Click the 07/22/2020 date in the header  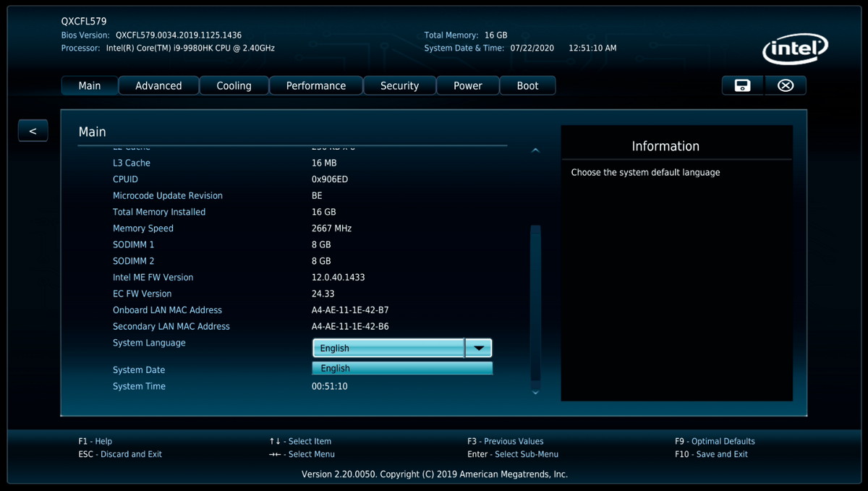point(532,48)
